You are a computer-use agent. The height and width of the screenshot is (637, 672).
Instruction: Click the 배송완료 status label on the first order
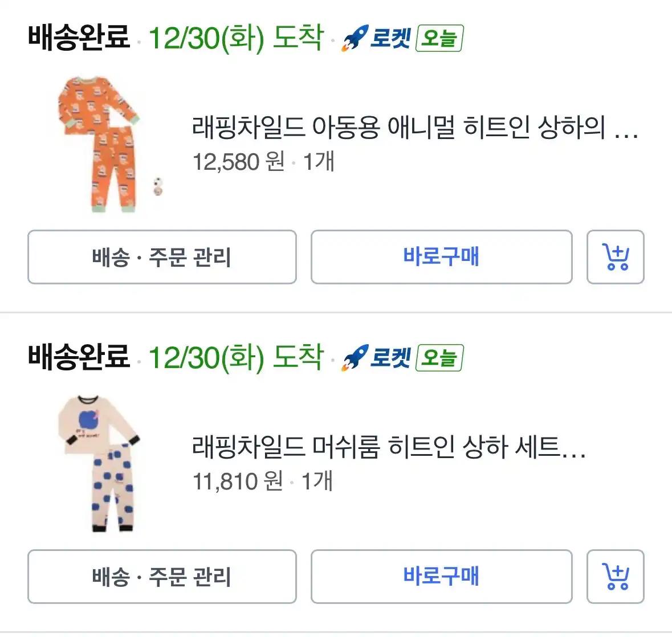(77, 37)
